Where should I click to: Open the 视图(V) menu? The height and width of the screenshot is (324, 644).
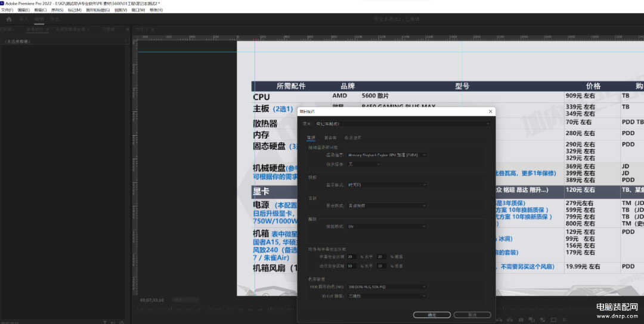click(120, 10)
